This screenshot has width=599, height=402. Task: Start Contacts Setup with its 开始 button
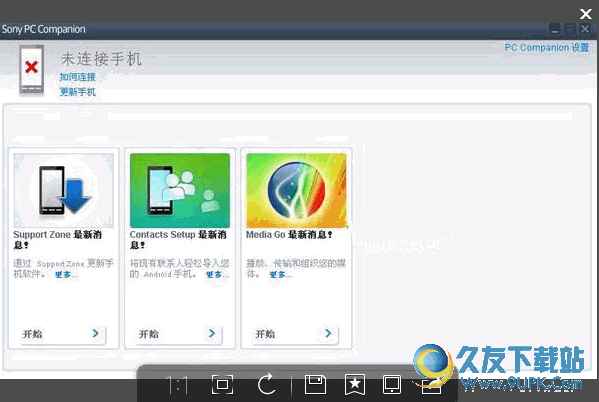tap(180, 334)
